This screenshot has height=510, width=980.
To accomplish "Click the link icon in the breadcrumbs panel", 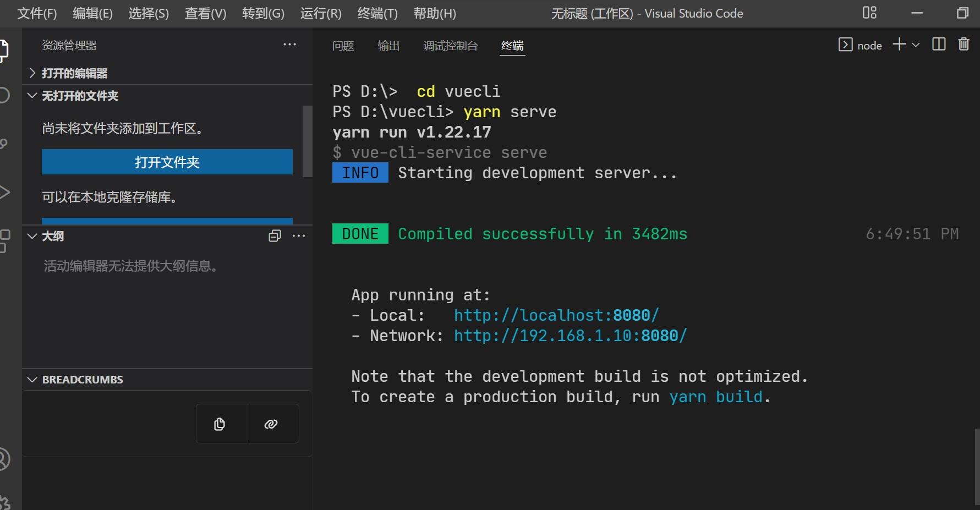I will click(272, 424).
